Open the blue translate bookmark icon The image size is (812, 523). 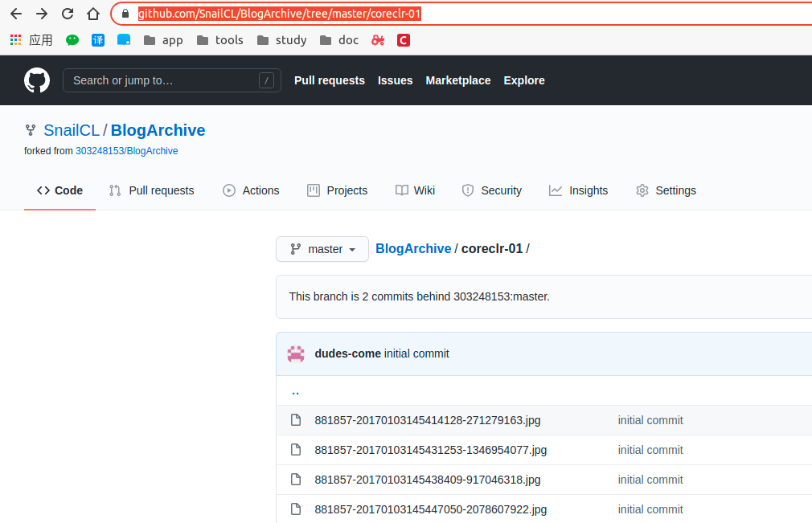click(x=98, y=40)
